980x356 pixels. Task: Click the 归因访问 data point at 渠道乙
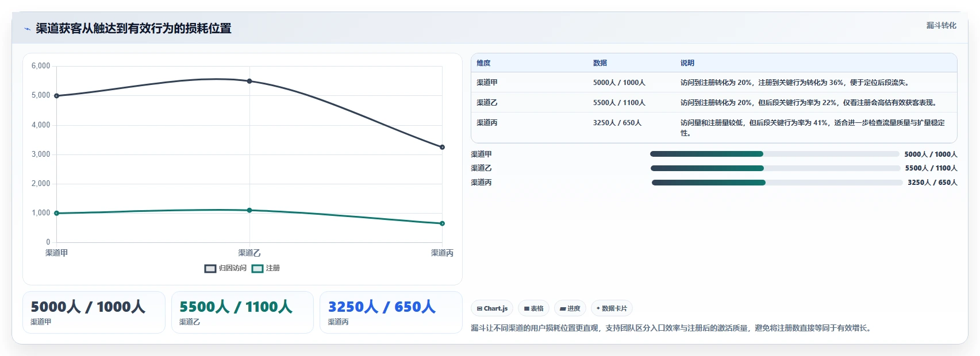[249, 81]
